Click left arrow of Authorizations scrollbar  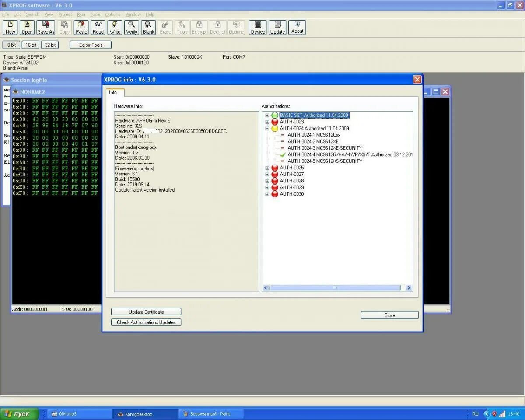(266, 288)
